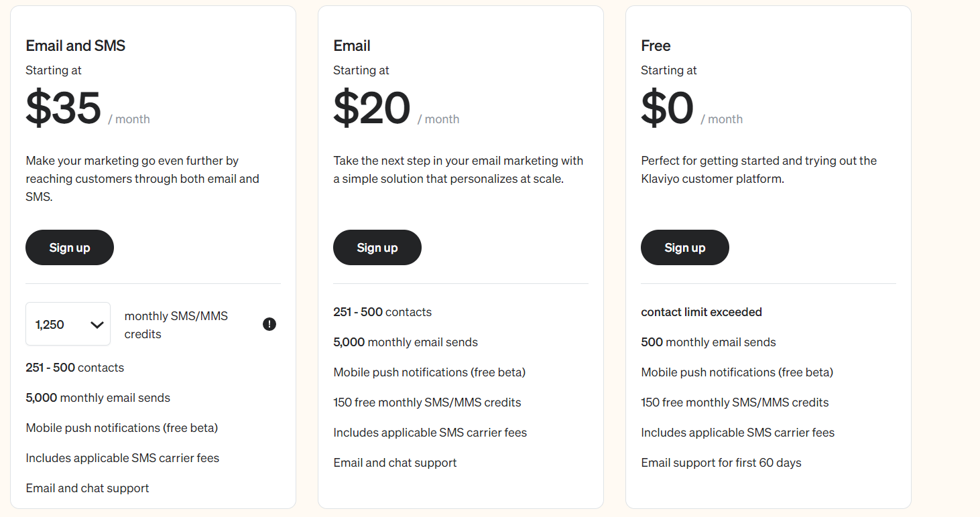Click the "Free" plan heading
The height and width of the screenshot is (517, 980).
coord(656,46)
